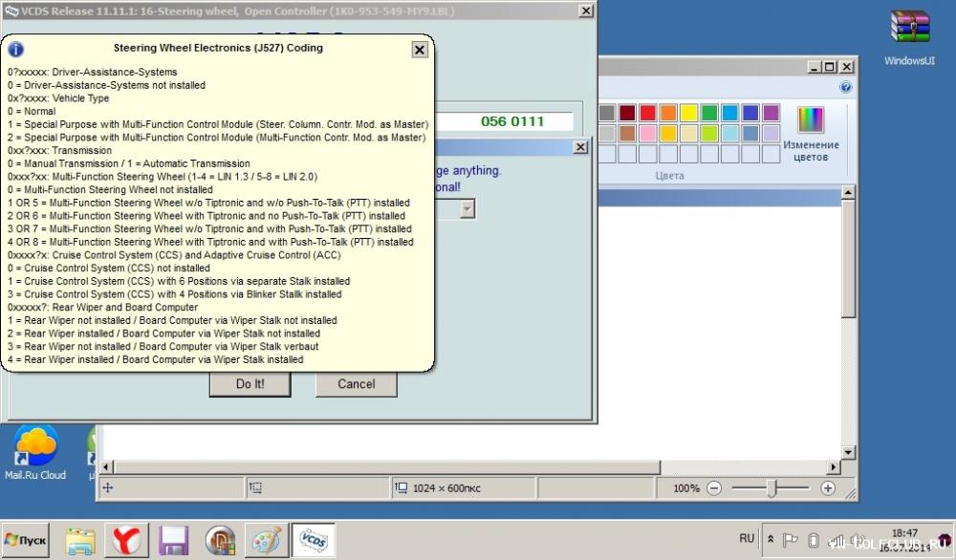Close the inner VCDS coding dialog
956x560 pixels.
pos(580,147)
